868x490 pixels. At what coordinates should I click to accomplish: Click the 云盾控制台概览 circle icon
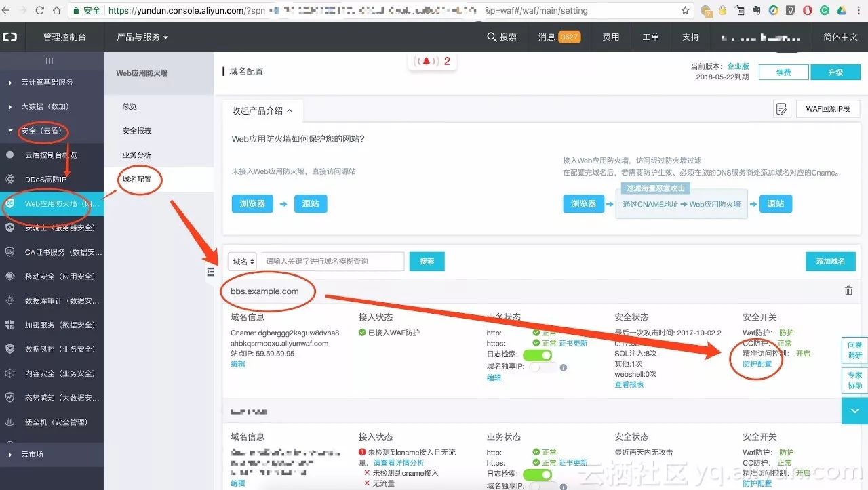click(9, 155)
